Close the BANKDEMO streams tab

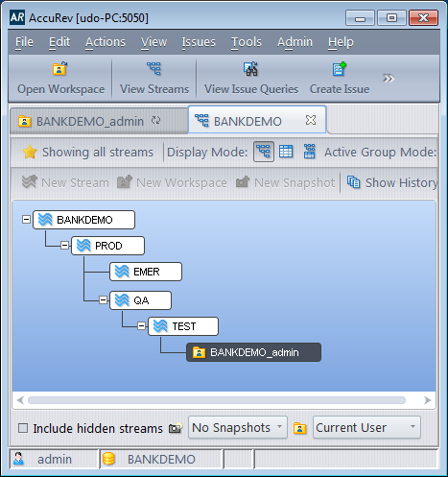tap(311, 120)
